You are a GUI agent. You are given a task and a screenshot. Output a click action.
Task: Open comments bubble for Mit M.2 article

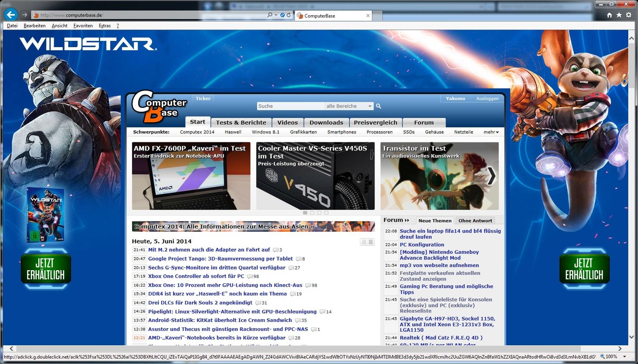pos(276,250)
